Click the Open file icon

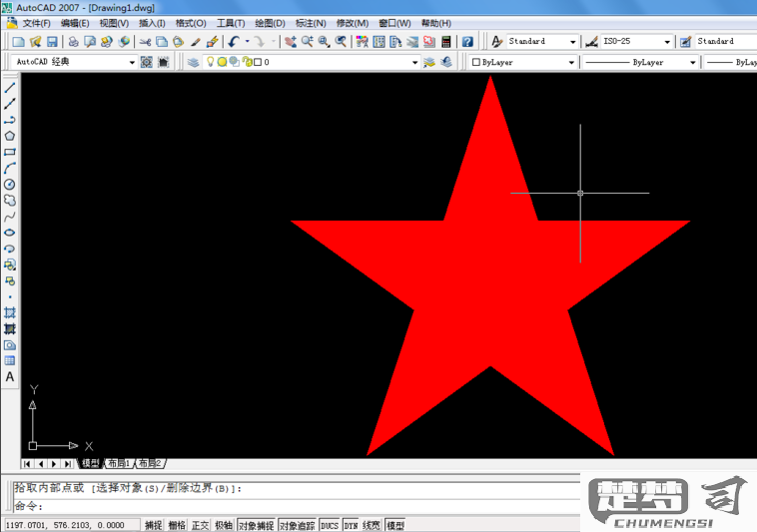35,42
